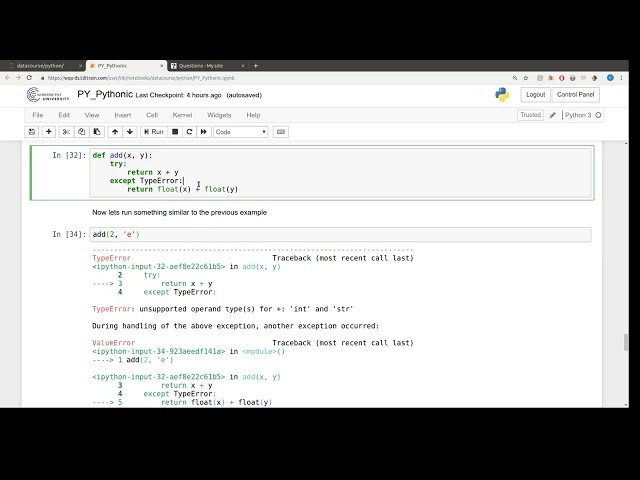The width and height of the screenshot is (640, 480).
Task: Open the Insert menu
Action: (123, 115)
